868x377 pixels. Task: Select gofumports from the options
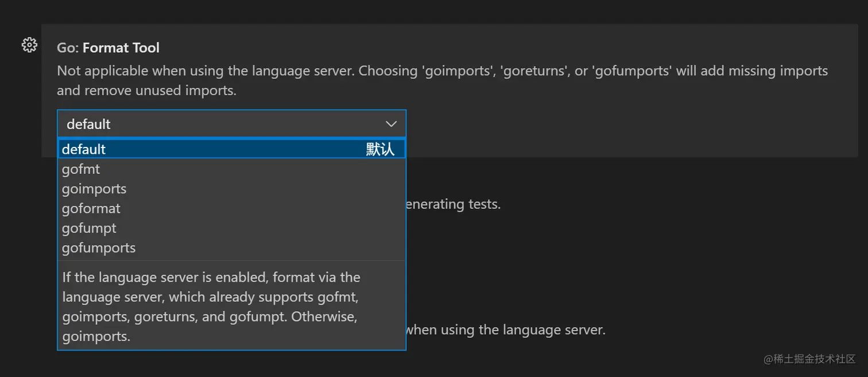(x=99, y=248)
